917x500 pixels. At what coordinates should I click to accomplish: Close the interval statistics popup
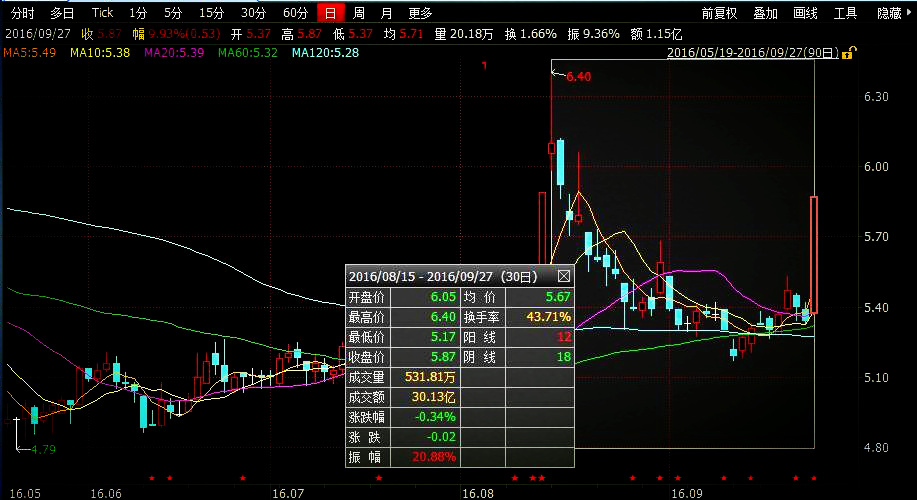[563, 276]
